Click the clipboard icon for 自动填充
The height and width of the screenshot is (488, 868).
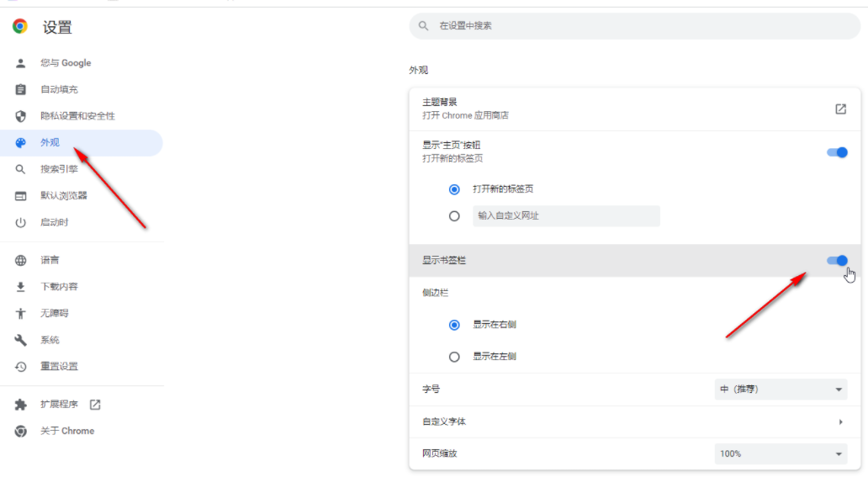(21, 89)
